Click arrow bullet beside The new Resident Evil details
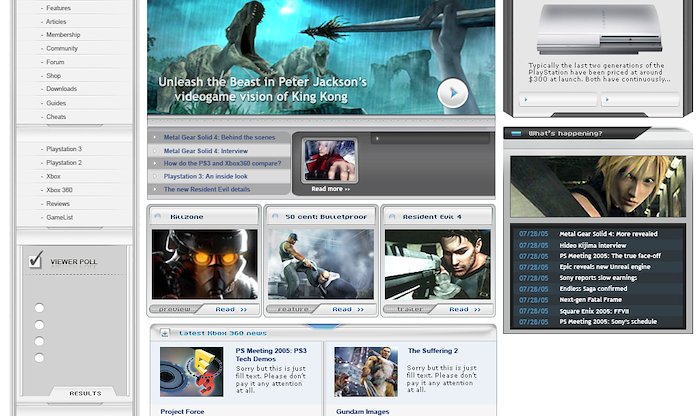700x416 pixels. click(x=155, y=189)
